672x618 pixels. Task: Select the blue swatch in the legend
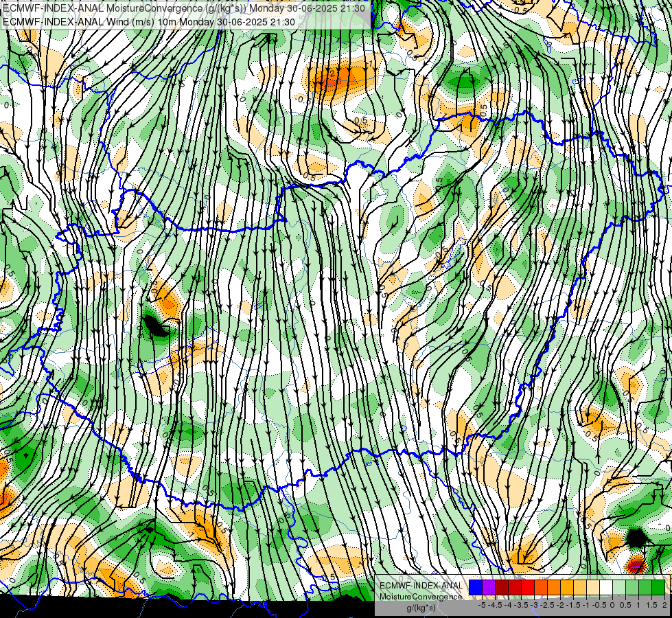(x=476, y=587)
